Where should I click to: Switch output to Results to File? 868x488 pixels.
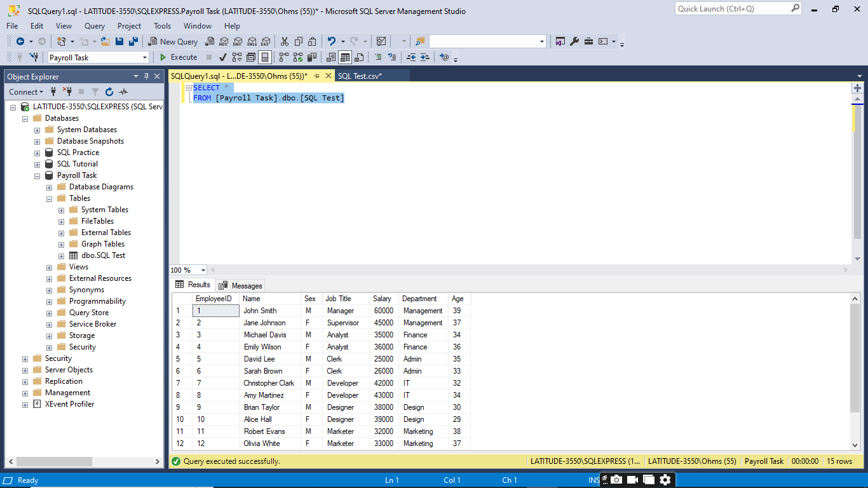[359, 57]
